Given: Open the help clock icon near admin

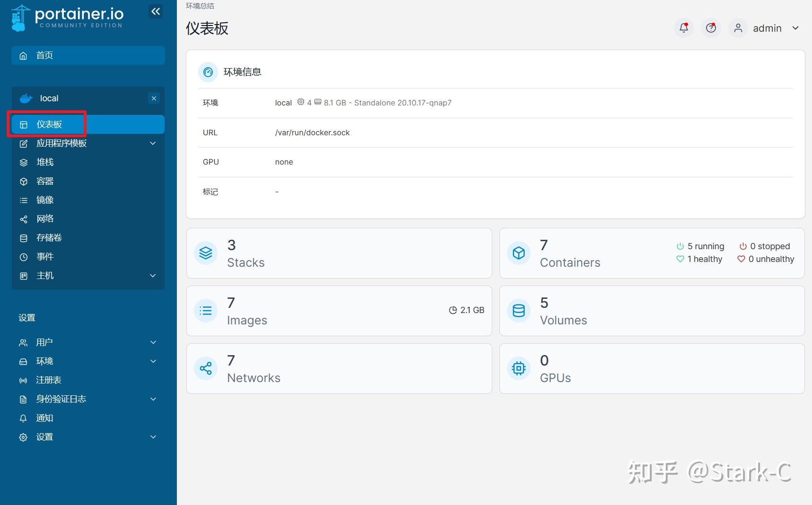Looking at the screenshot, I should [710, 28].
